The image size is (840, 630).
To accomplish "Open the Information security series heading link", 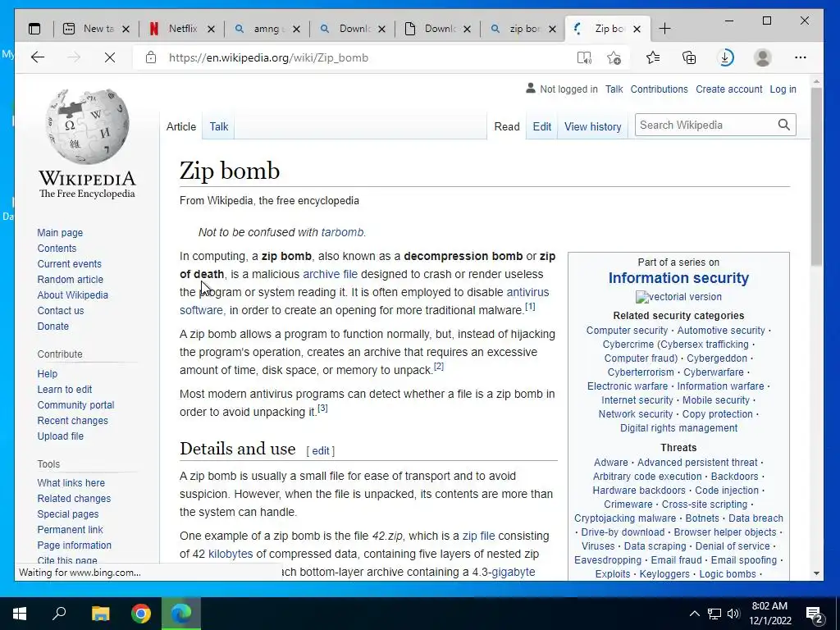I will [x=678, y=278].
